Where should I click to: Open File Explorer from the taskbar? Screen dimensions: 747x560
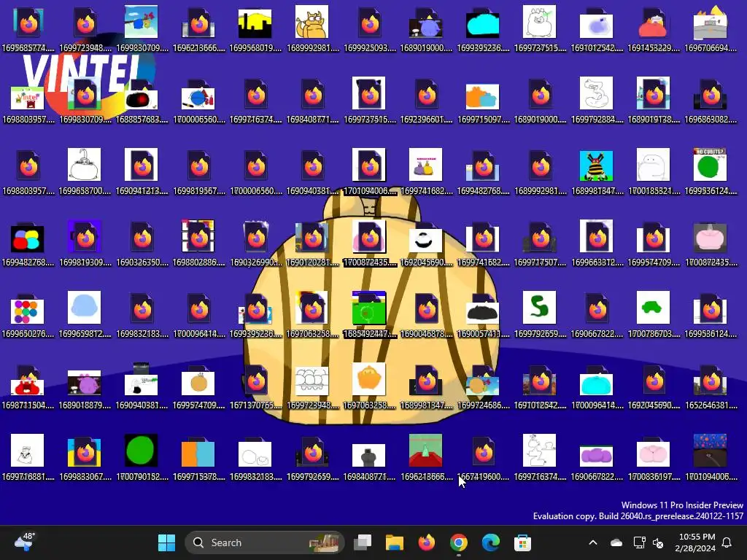coord(395,542)
